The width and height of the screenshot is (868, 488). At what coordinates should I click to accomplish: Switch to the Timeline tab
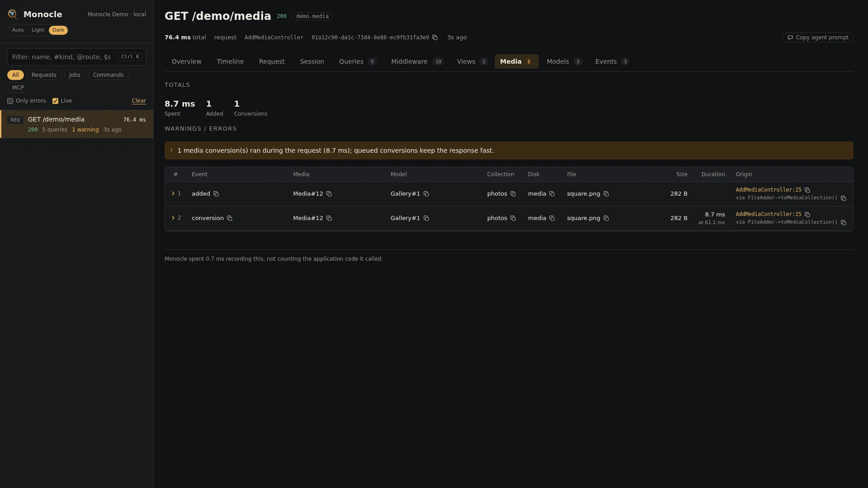[230, 61]
